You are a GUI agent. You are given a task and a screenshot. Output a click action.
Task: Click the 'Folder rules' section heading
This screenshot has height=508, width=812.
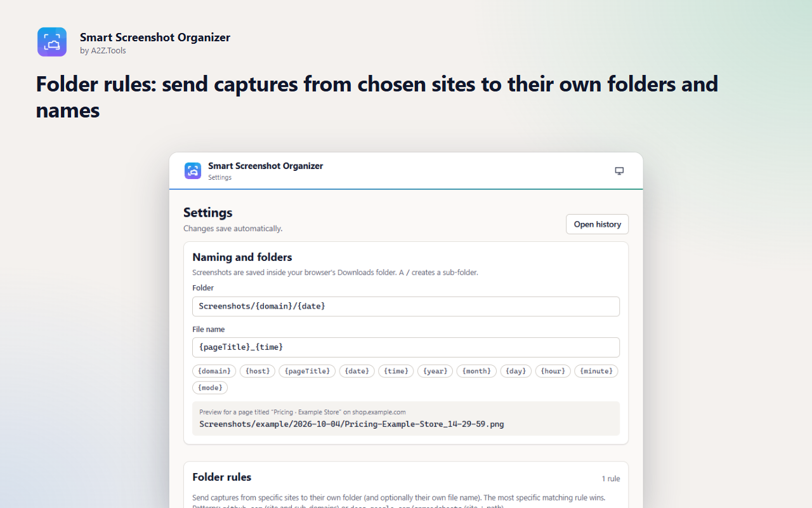pos(222,477)
